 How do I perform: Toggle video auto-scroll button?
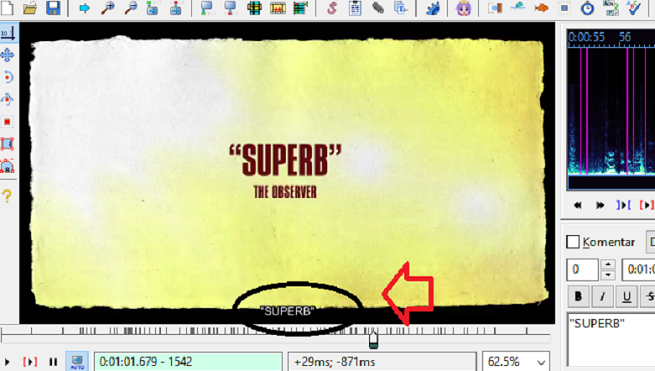click(x=77, y=361)
